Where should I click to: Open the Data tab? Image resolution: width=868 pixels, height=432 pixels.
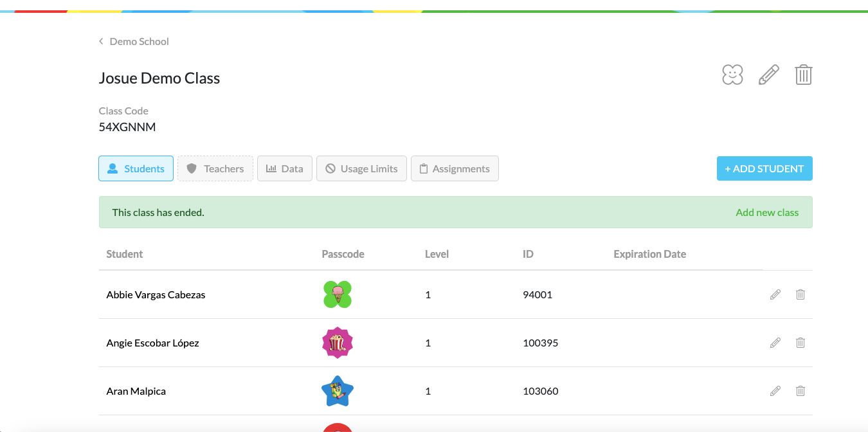[285, 168]
